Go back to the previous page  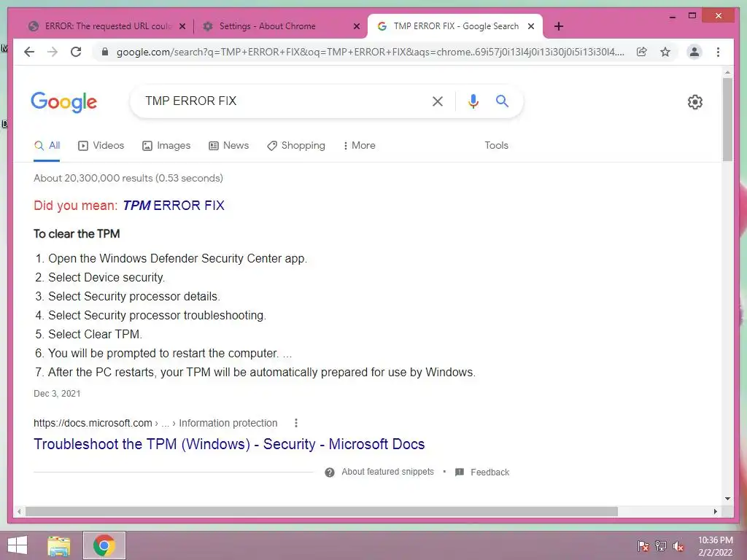tap(29, 52)
